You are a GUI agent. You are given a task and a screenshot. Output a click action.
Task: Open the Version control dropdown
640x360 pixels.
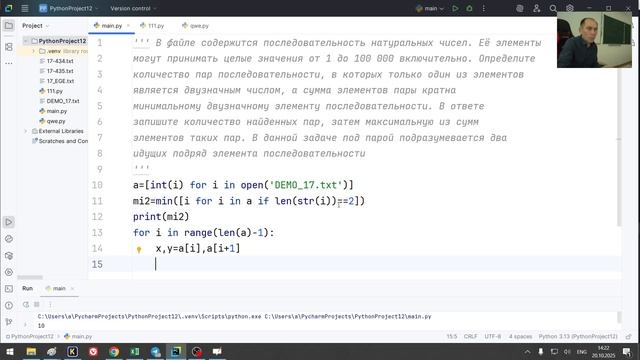click(x=133, y=8)
